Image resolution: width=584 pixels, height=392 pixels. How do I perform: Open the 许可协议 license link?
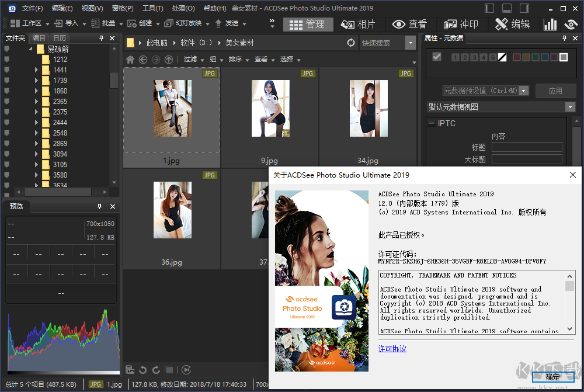(x=392, y=349)
